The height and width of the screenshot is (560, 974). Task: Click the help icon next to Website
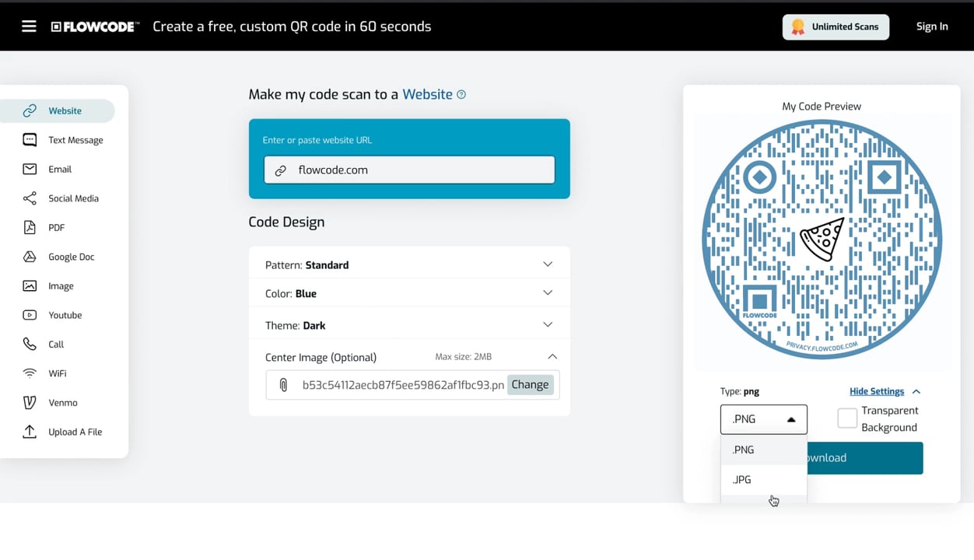[461, 94]
